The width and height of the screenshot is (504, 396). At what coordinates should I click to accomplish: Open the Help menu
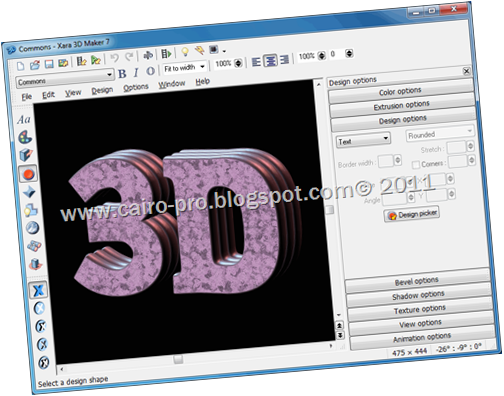[202, 81]
